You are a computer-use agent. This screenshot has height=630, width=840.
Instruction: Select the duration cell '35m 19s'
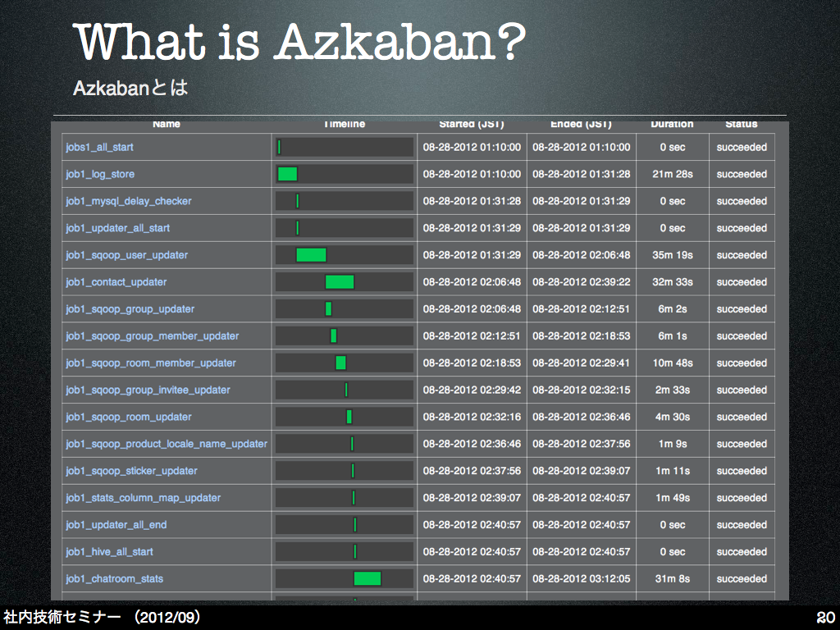point(673,255)
